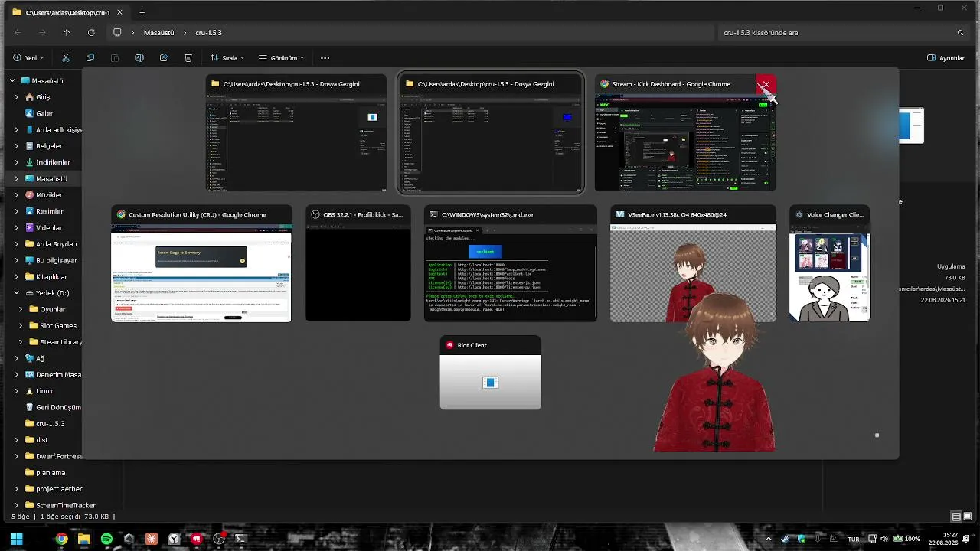Click the search magnifier icon

pyautogui.click(x=960, y=33)
